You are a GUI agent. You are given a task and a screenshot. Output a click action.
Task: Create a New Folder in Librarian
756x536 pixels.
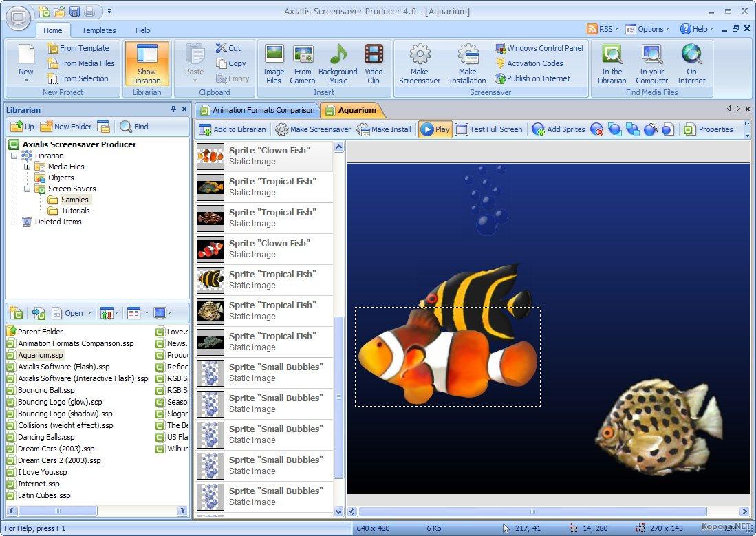tap(66, 127)
